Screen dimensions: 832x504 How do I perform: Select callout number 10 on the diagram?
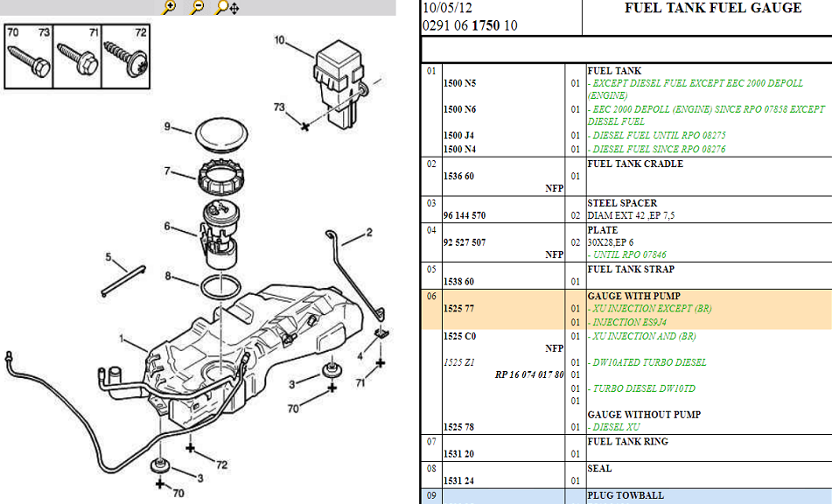(x=280, y=39)
